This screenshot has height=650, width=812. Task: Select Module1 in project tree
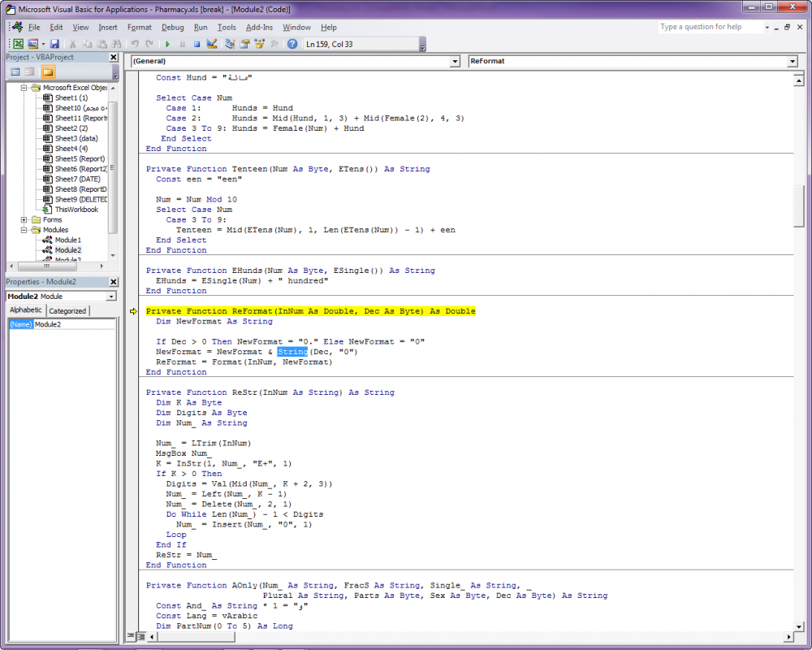coord(68,240)
